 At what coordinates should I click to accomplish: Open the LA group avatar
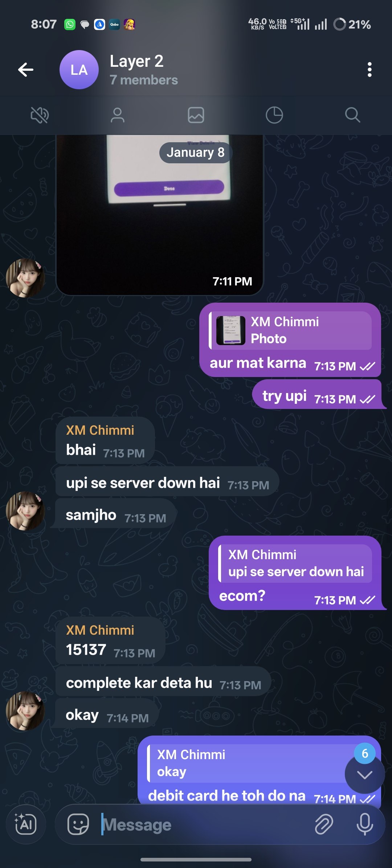coord(79,70)
